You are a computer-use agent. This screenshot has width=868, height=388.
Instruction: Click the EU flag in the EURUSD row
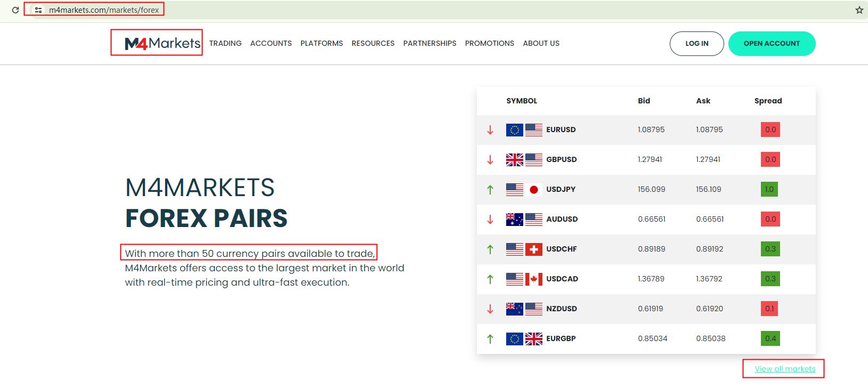[x=515, y=130]
